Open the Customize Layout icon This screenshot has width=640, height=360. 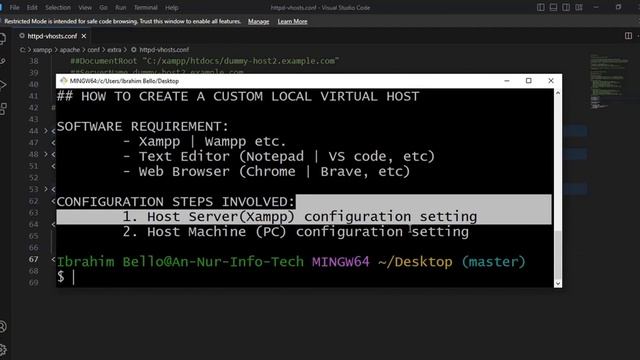click(x=579, y=7)
